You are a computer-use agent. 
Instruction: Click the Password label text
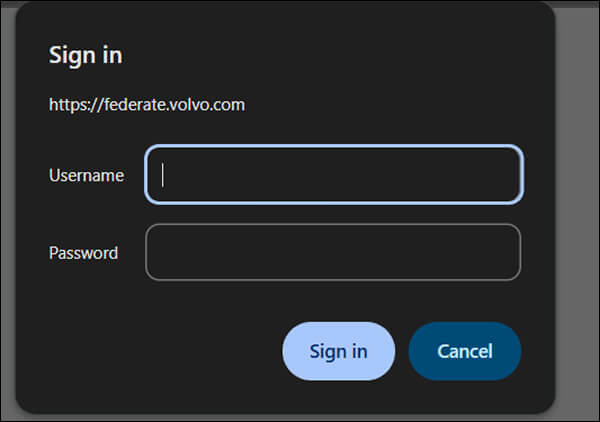click(83, 253)
